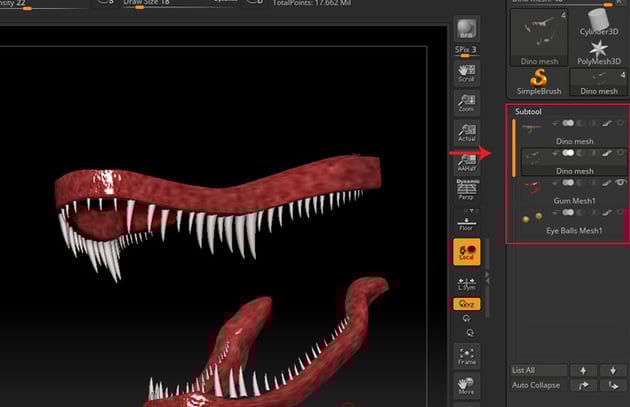
Task: Toggle Persp perspective mode
Action: point(466,191)
